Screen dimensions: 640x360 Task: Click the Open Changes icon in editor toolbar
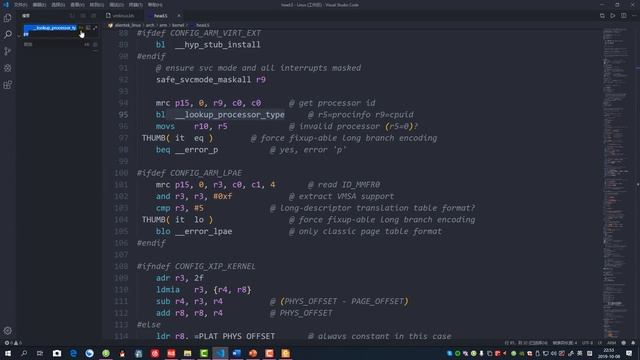tap(602, 16)
